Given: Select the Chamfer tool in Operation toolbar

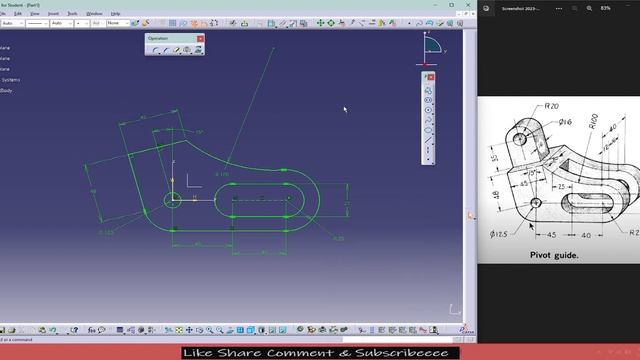Looking at the screenshot, I should pyautogui.click(x=166, y=50).
